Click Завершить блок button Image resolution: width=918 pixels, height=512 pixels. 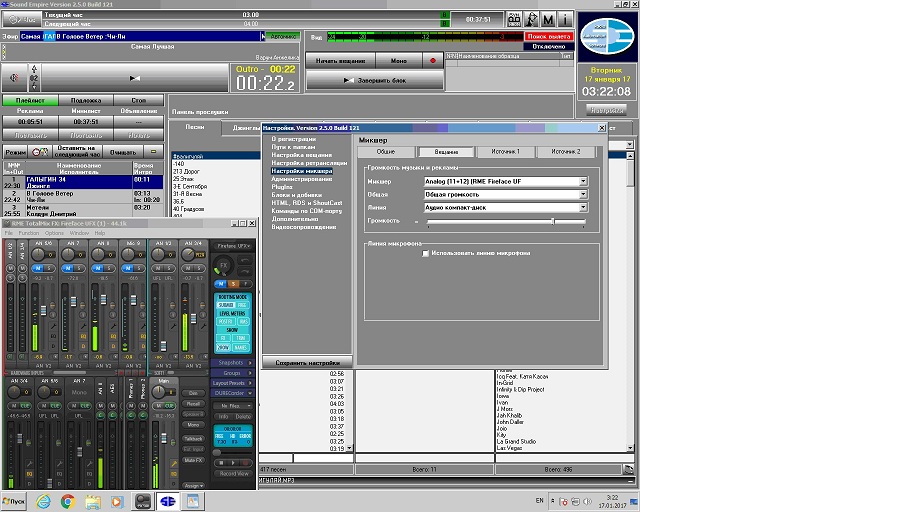pyautogui.click(x=375, y=80)
